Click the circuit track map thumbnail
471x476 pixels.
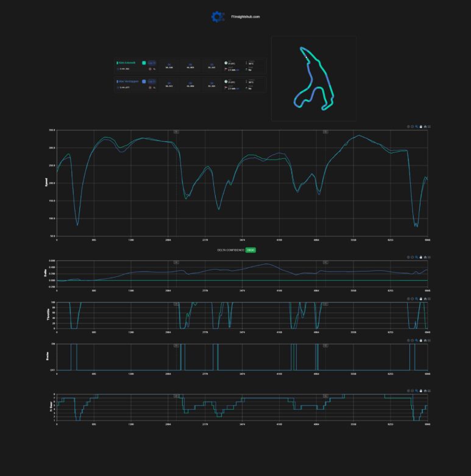tap(314, 79)
